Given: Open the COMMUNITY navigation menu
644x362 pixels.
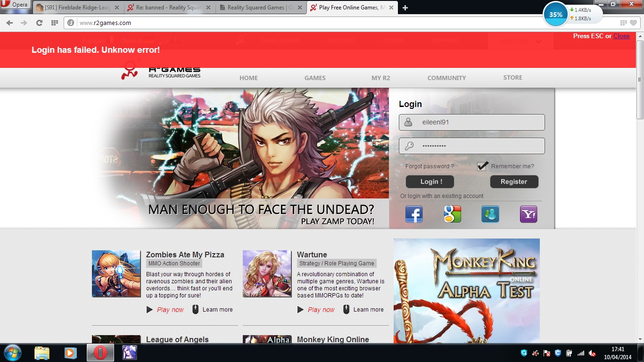Looking at the screenshot, I should pyautogui.click(x=446, y=78).
